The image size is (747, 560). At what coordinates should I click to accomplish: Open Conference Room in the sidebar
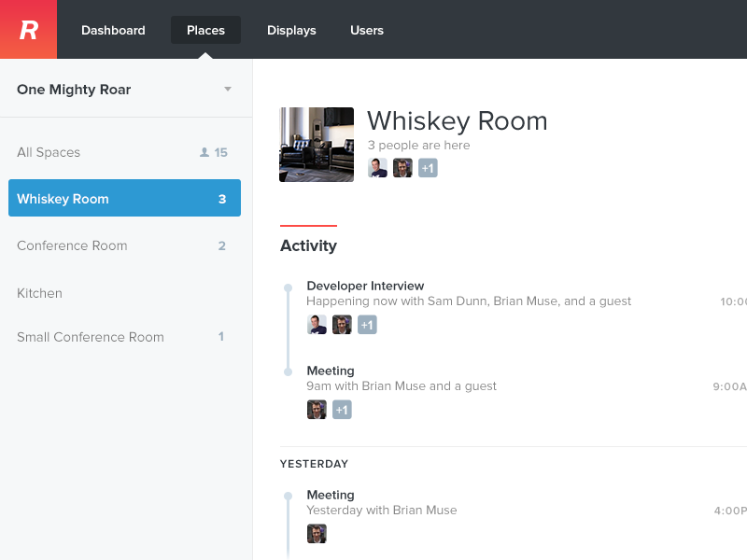tap(72, 245)
